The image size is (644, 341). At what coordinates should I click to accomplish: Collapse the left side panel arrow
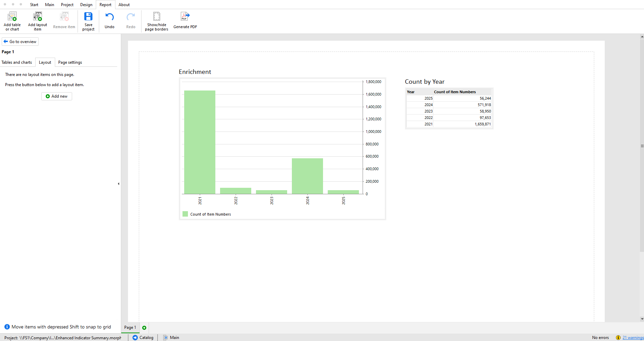pyautogui.click(x=119, y=184)
